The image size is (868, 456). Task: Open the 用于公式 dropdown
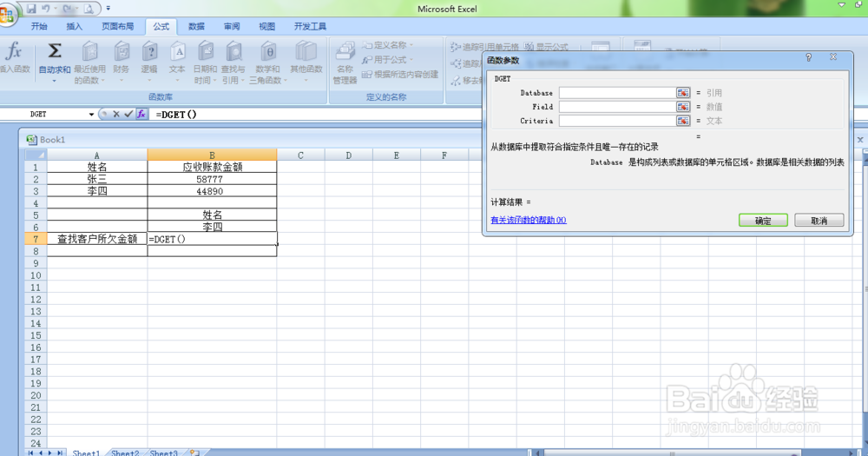click(387, 59)
